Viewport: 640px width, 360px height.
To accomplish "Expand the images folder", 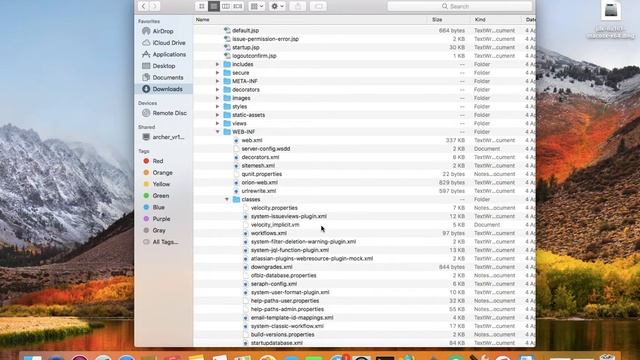I will click(218, 98).
